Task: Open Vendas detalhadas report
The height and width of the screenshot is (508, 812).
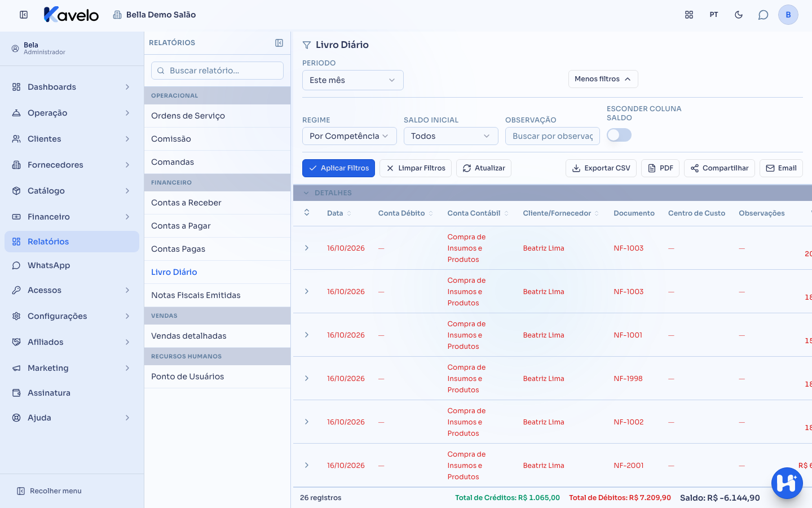Action: point(217,336)
